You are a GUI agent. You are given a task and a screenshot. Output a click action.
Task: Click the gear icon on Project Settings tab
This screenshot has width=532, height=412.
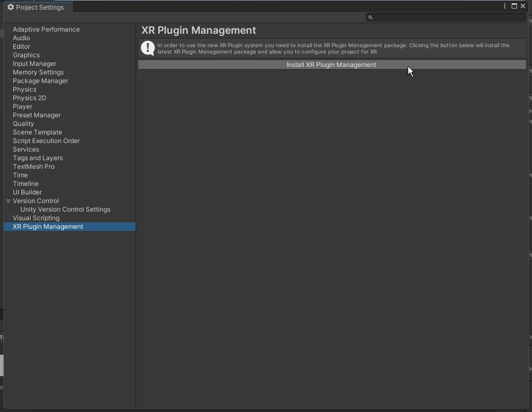tap(10, 8)
